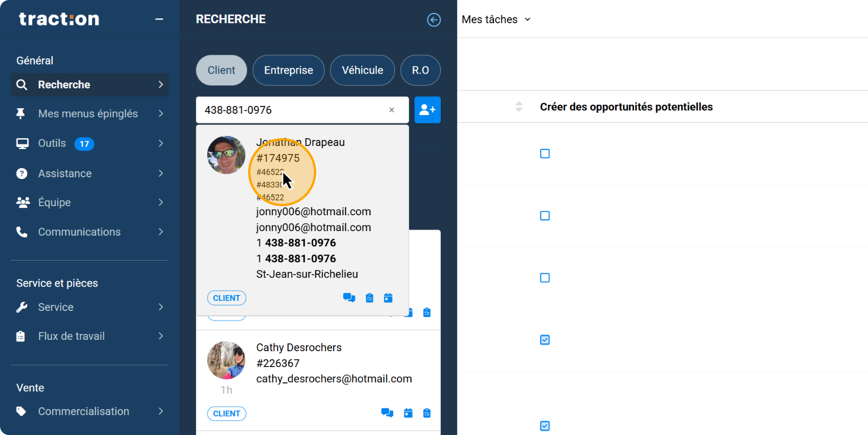The height and width of the screenshot is (435, 868).
Task: Sort column using the up-down arrows icon
Action: point(518,106)
